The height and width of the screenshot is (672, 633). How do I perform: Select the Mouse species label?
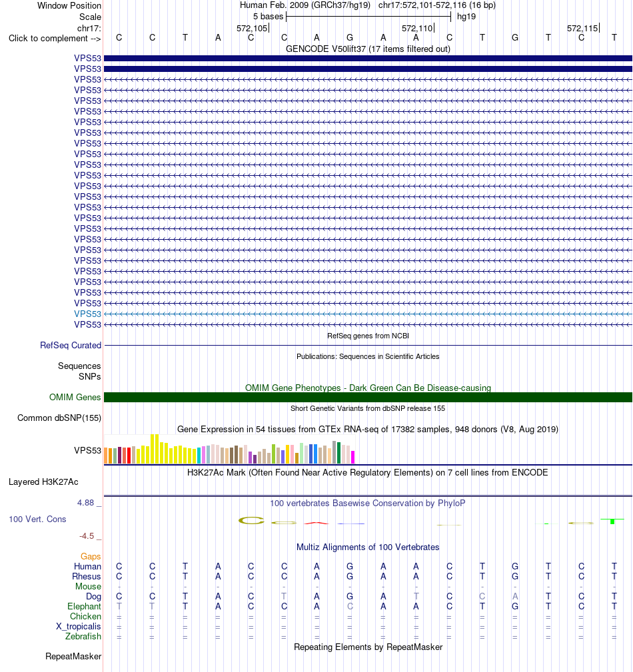click(89, 586)
